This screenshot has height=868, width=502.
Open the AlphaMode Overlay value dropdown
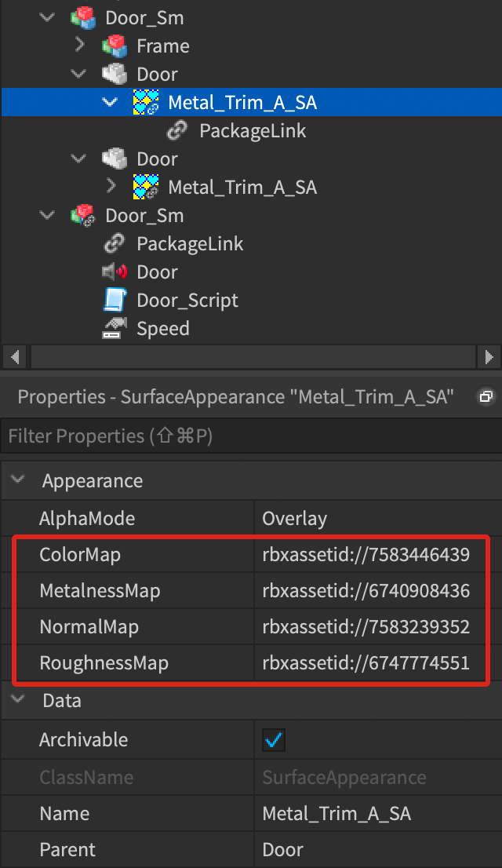click(377, 518)
